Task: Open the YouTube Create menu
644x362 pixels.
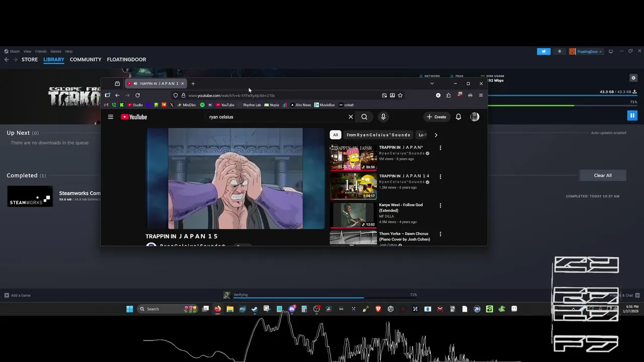Action: 436,117
